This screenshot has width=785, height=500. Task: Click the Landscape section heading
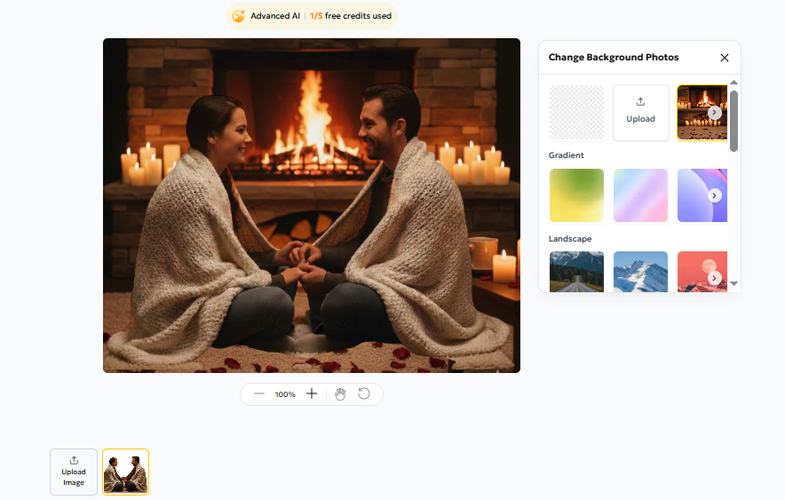point(570,239)
